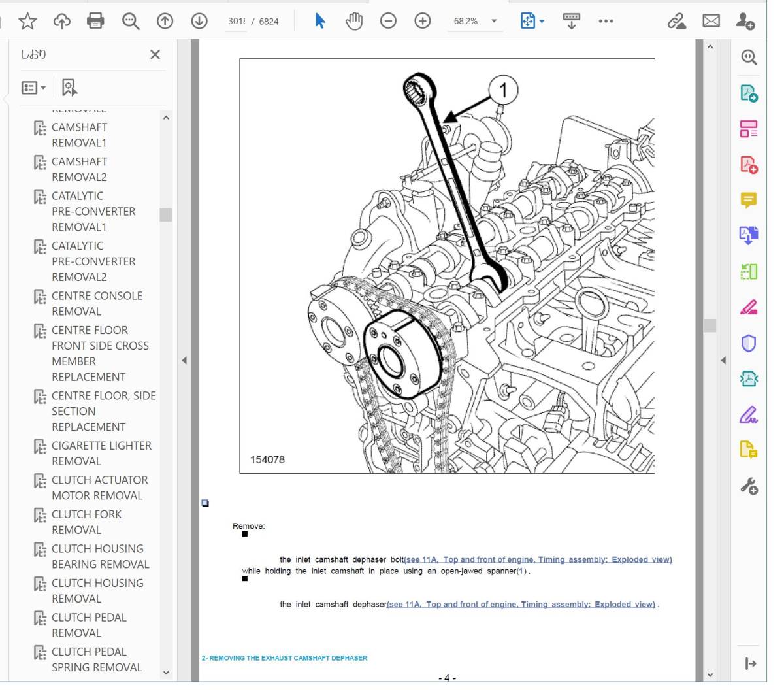Open the Compress PDF tool
This screenshot has height=698, width=784.
tap(749, 378)
